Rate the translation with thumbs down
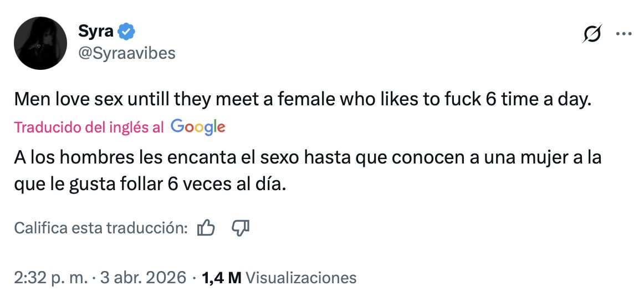The width and height of the screenshot is (644, 296). click(x=241, y=227)
